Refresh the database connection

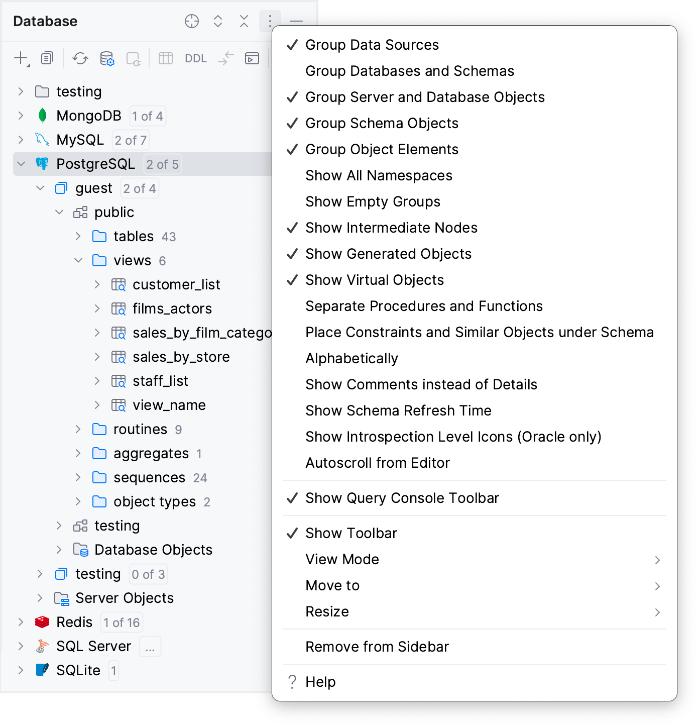pos(81,58)
